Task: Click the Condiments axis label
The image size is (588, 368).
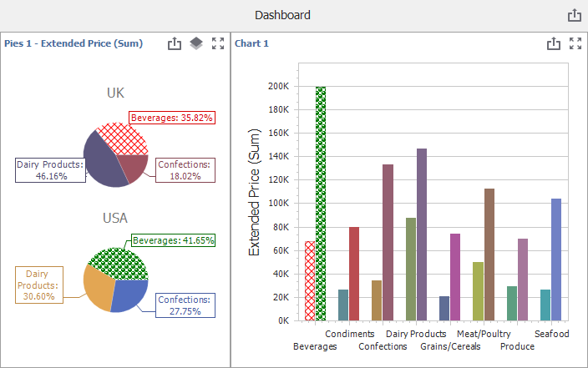Action: tap(349, 334)
